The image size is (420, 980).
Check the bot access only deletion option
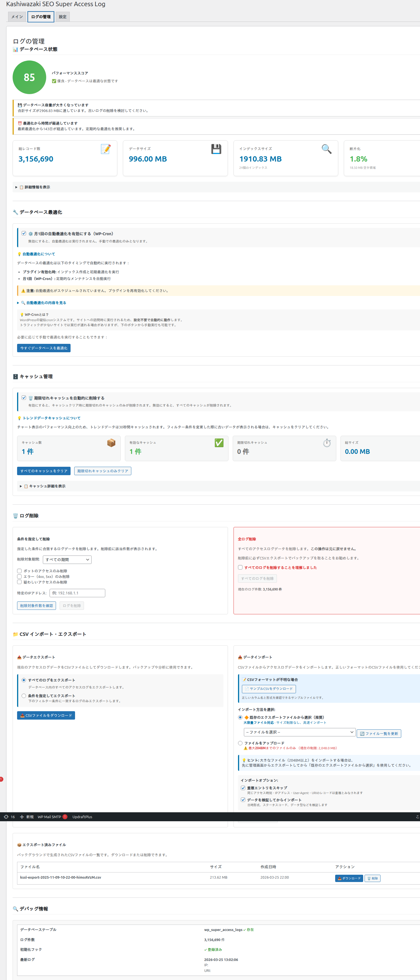pos(19,571)
